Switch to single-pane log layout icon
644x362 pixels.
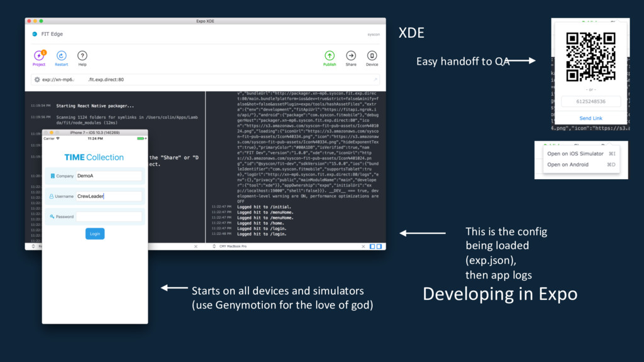pyautogui.click(x=372, y=246)
